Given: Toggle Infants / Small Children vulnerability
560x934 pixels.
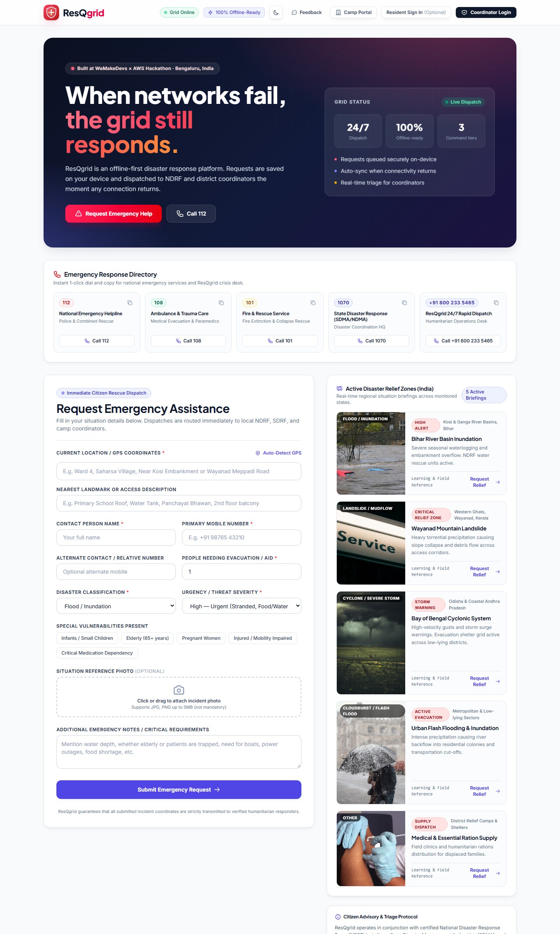Looking at the screenshot, I should [x=87, y=638].
